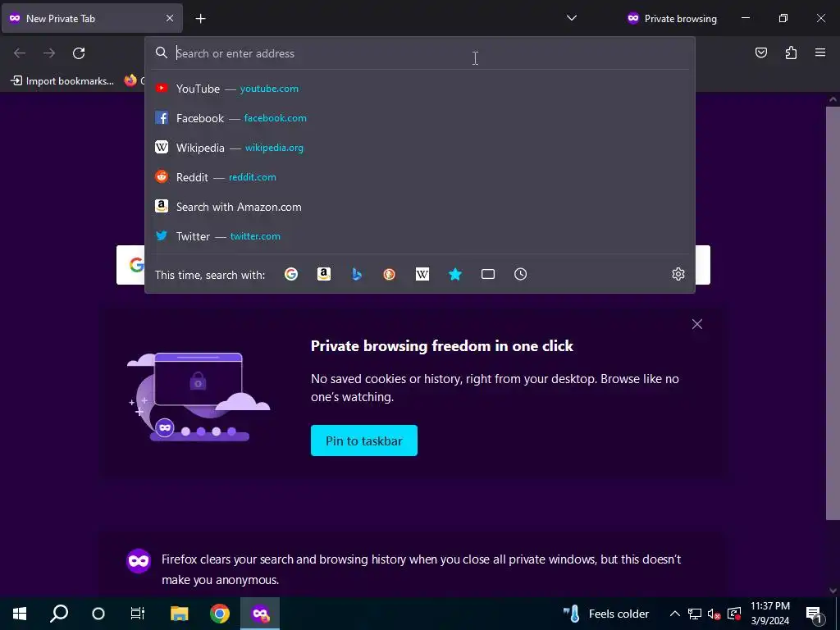Open Windows taskbar search
The image size is (840, 630).
(x=59, y=614)
